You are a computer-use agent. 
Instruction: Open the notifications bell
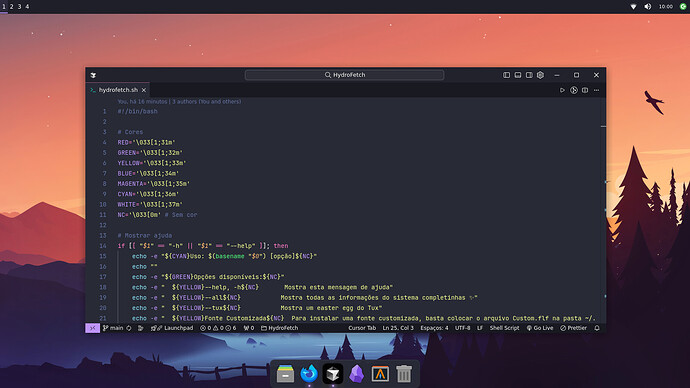pos(597,328)
